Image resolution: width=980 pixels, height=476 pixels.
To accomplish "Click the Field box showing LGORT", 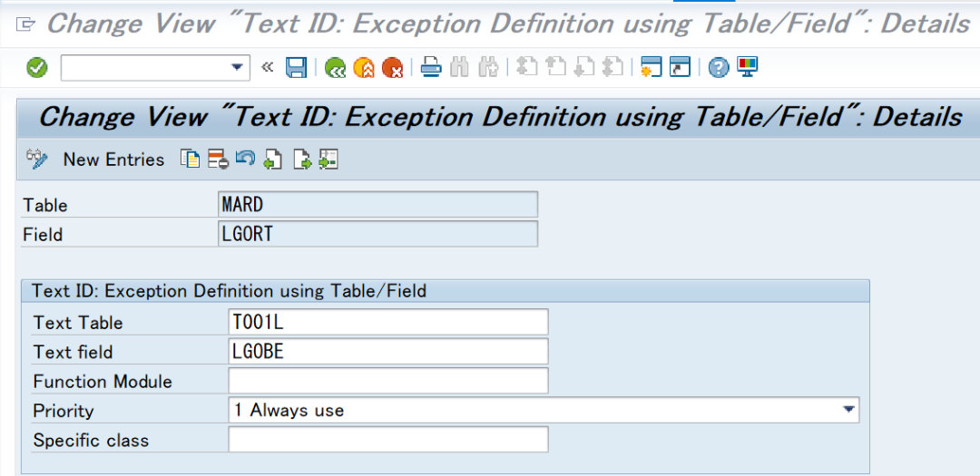I will pyautogui.click(x=377, y=234).
